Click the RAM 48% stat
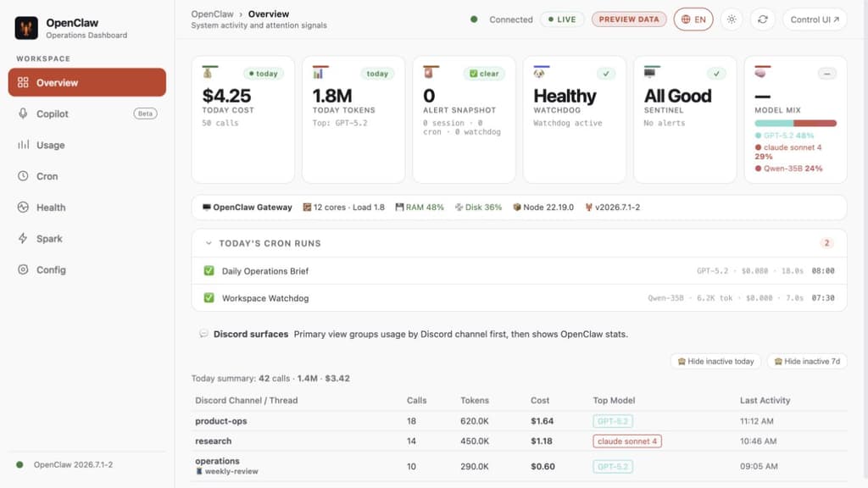This screenshot has height=488, width=868. (x=420, y=207)
